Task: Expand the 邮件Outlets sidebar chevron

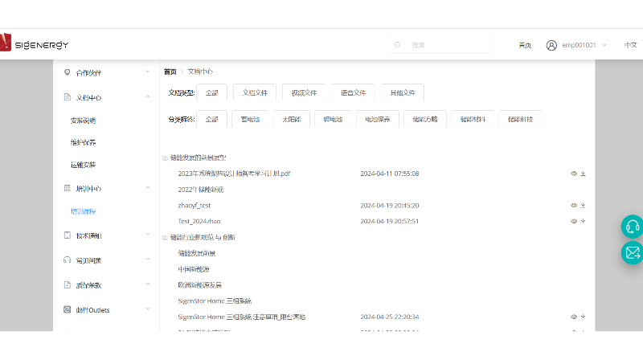Action: point(148,309)
